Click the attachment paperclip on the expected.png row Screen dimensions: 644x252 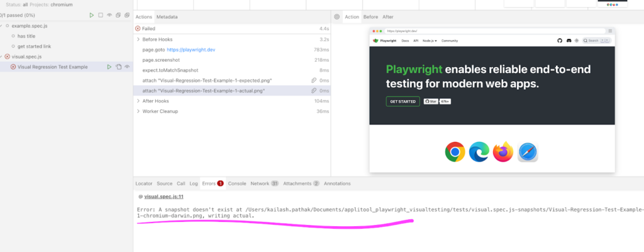tap(314, 80)
